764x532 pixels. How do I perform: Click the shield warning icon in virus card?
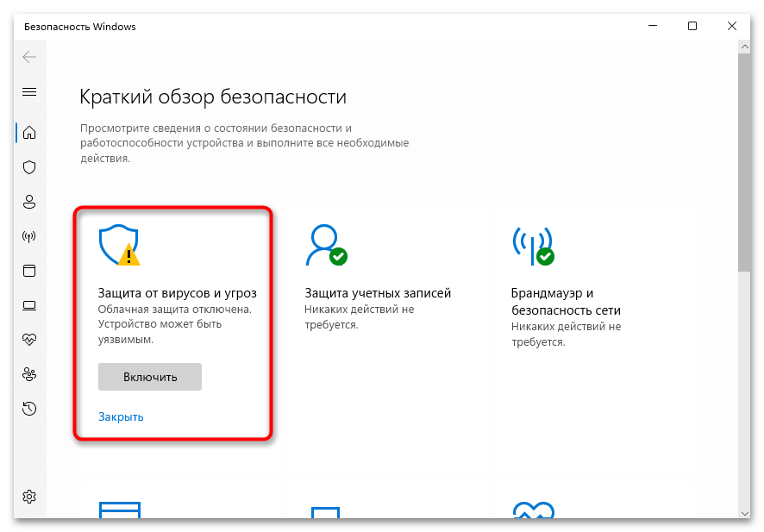[119, 245]
